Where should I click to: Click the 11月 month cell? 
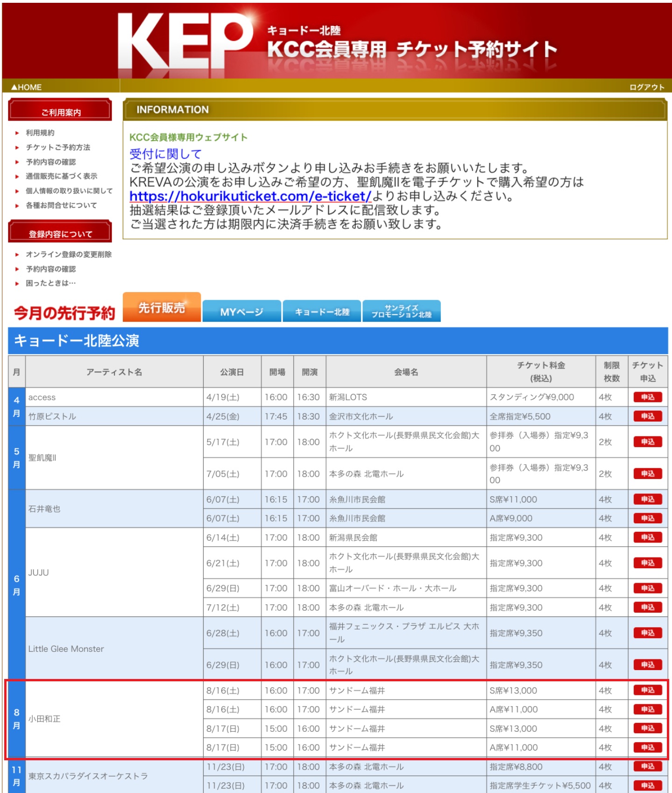pos(17,776)
